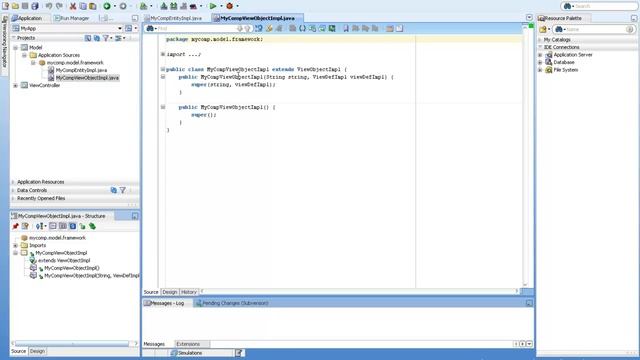Expand the ViewController project node
The height and width of the screenshot is (360, 640).
[x=16, y=86]
